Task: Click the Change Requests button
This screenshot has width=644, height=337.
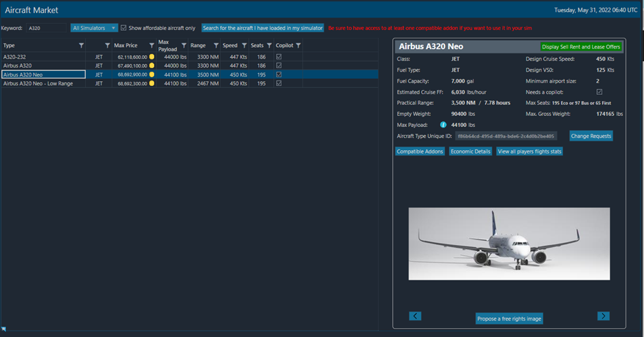Action: [x=591, y=136]
